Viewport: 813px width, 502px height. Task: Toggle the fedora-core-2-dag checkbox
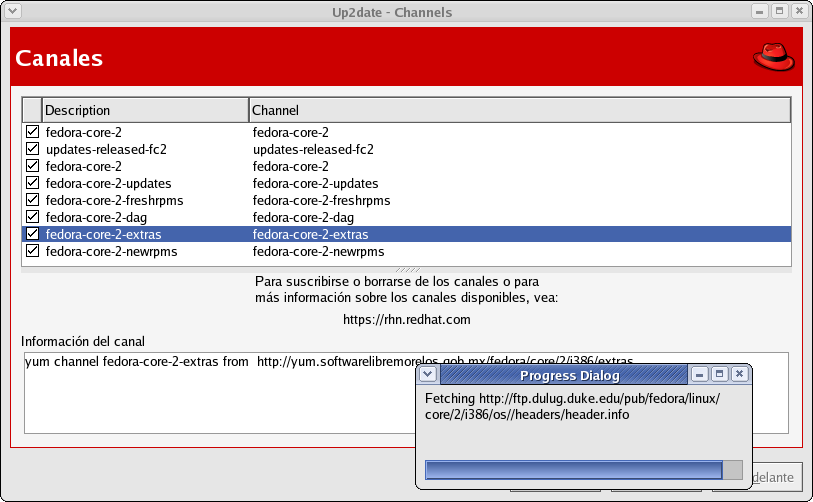click(32, 217)
